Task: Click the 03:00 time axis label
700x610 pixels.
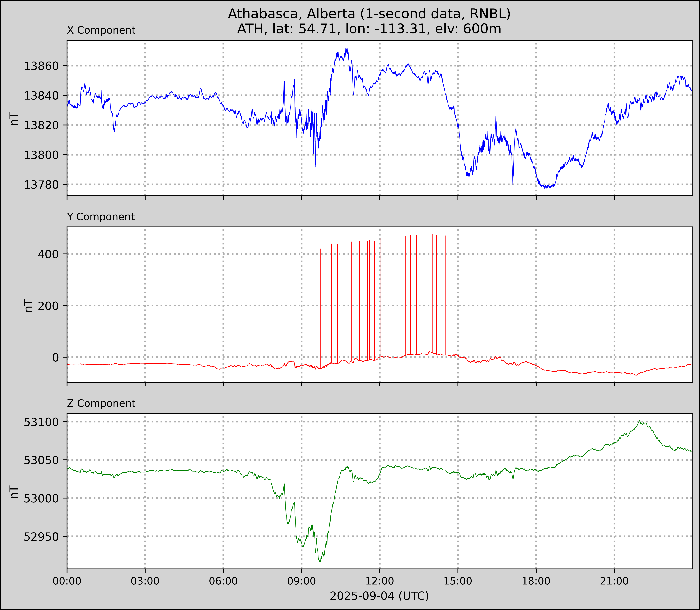Action: (x=145, y=581)
